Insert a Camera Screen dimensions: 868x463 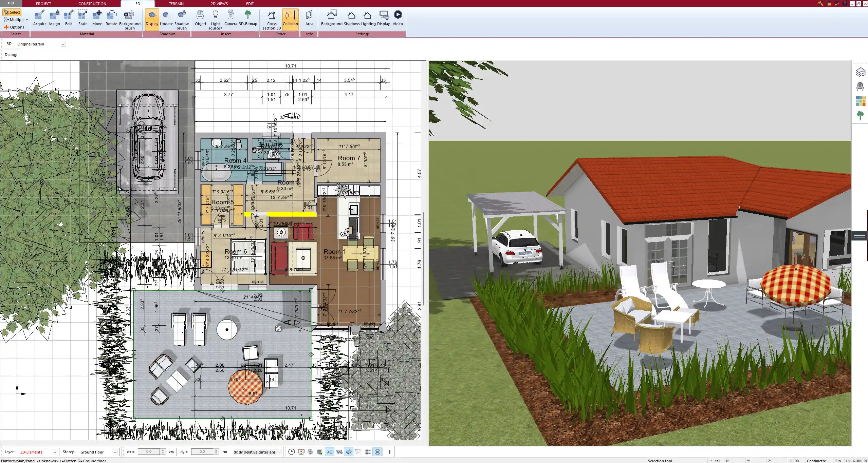(231, 18)
